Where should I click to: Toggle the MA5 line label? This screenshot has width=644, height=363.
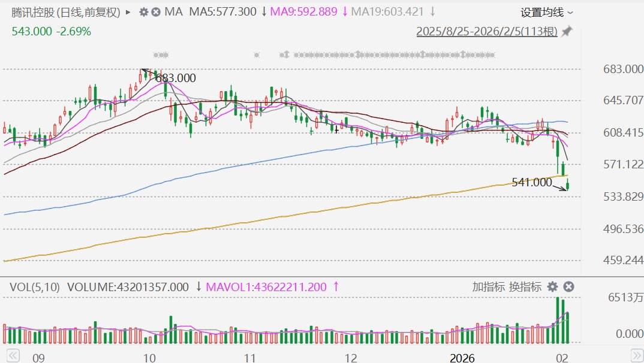(x=222, y=12)
